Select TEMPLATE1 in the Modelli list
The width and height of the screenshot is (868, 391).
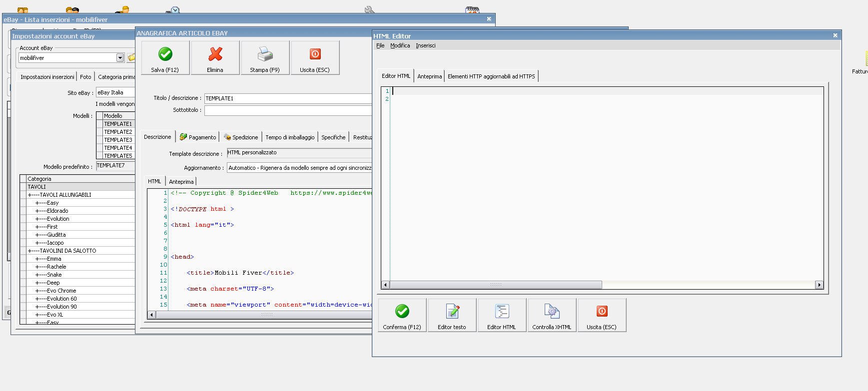click(118, 124)
